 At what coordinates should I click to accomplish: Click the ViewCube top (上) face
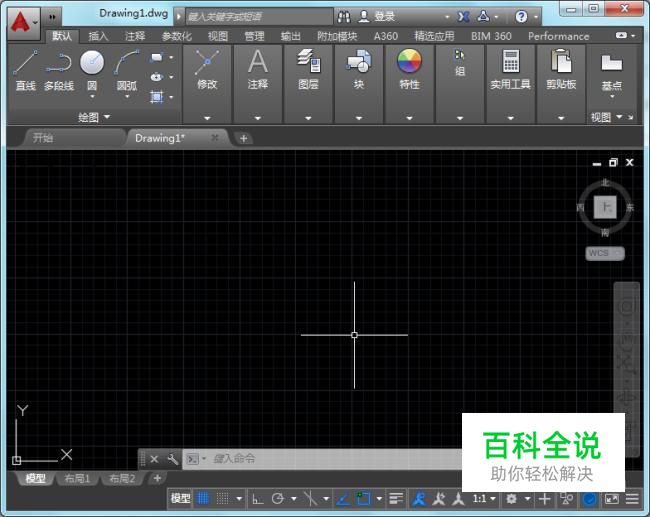click(605, 207)
